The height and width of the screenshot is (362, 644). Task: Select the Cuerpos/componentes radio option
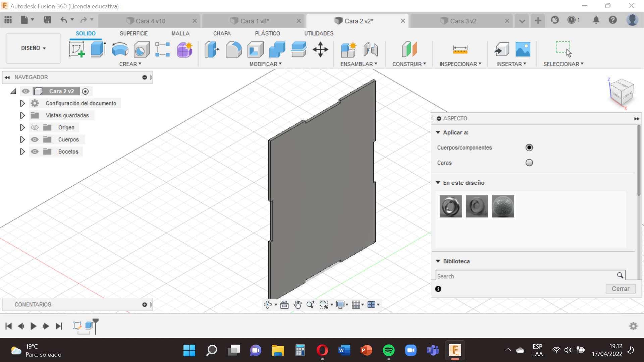point(529,147)
